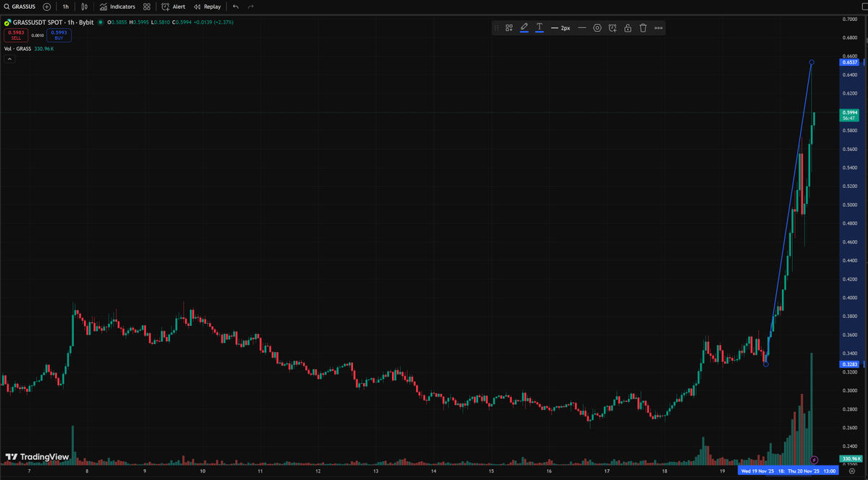Image resolution: width=868 pixels, height=480 pixels.
Task: Click the 0.6537 price axis label
Action: coord(849,63)
